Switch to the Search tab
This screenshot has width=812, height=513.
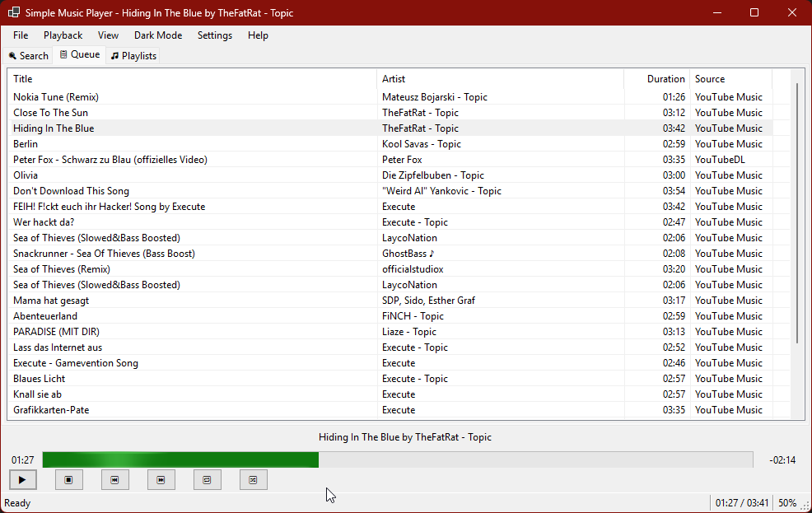tap(29, 56)
